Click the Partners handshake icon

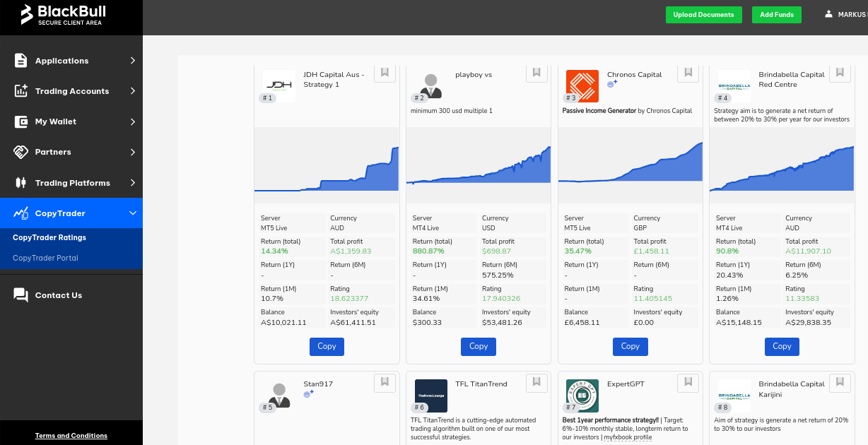(x=20, y=152)
